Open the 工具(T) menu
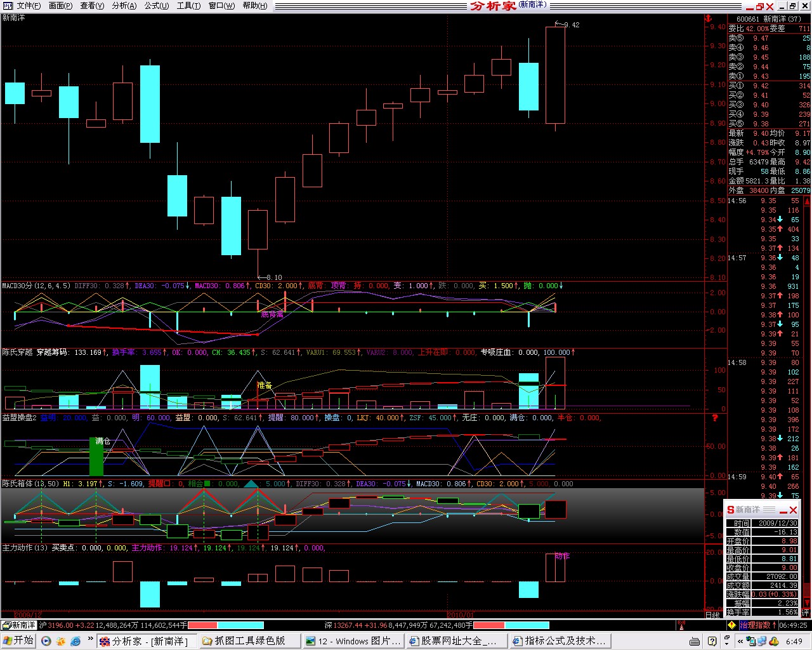The height and width of the screenshot is (650, 812). pyautogui.click(x=188, y=6)
